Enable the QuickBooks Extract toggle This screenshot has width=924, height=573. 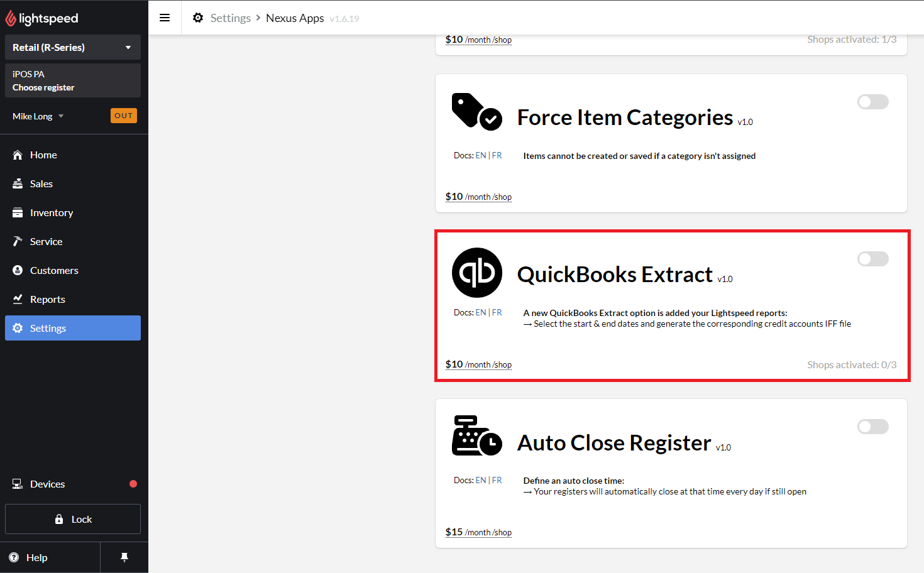[x=873, y=259]
